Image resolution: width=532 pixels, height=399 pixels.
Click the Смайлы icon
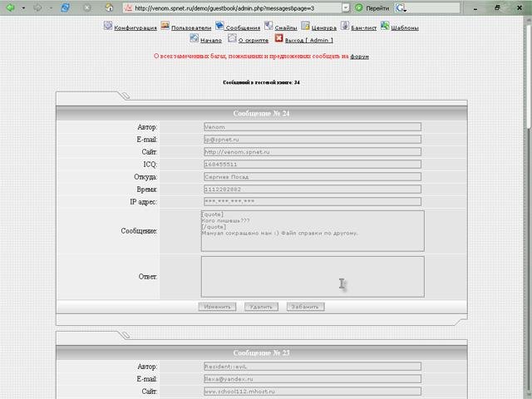pyautogui.click(x=268, y=26)
